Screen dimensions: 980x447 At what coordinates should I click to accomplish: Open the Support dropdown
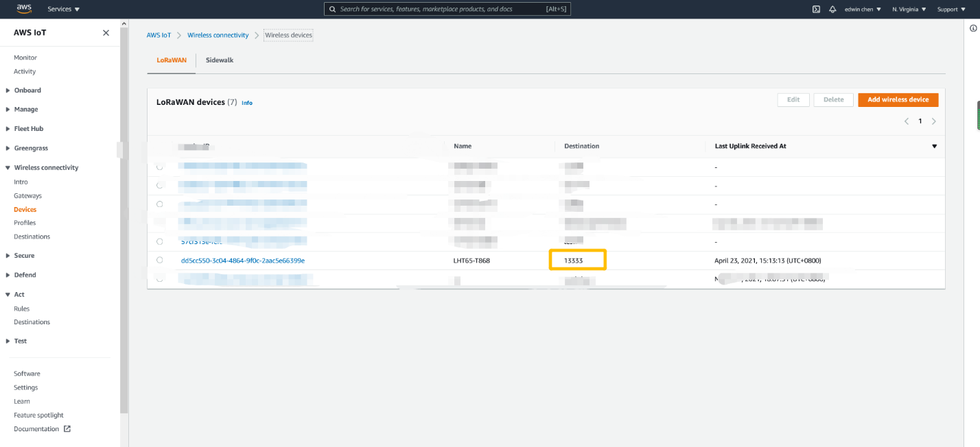tap(951, 10)
